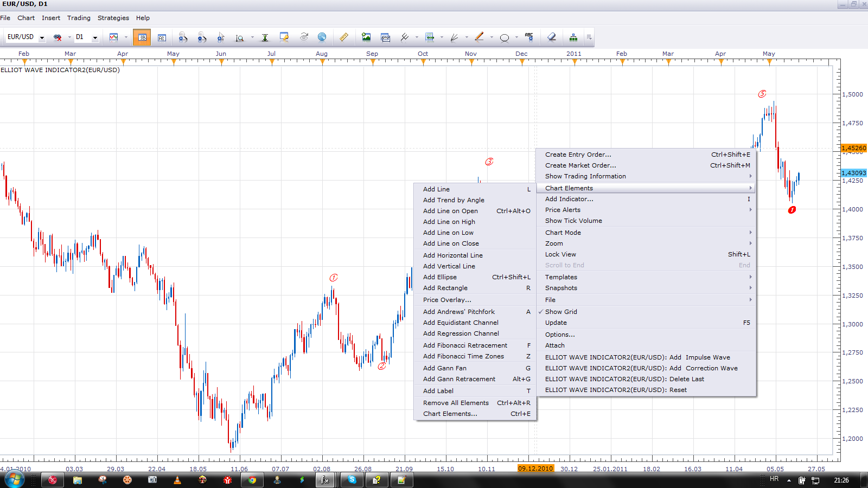
Task: Select the pencil line drawing tool
Action: [x=479, y=37]
